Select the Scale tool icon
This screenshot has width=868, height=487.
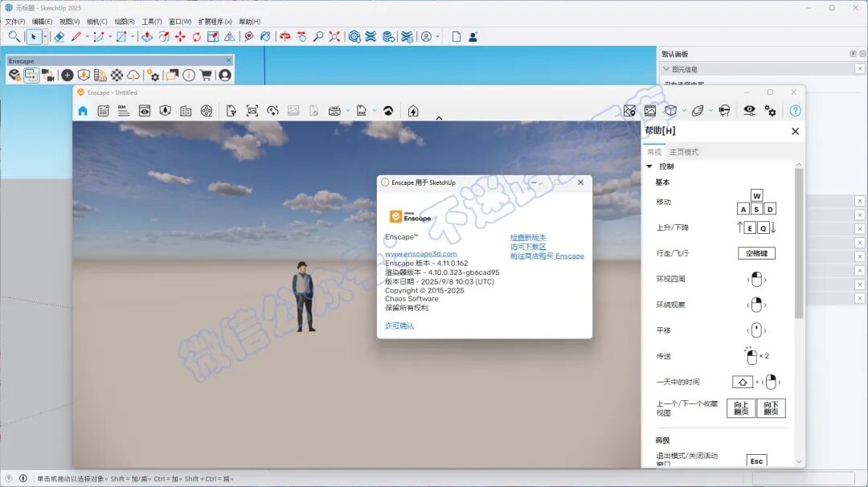coord(212,37)
